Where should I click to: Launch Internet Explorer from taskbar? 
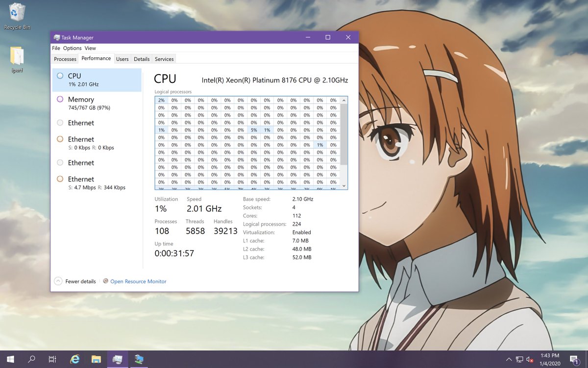(x=75, y=359)
